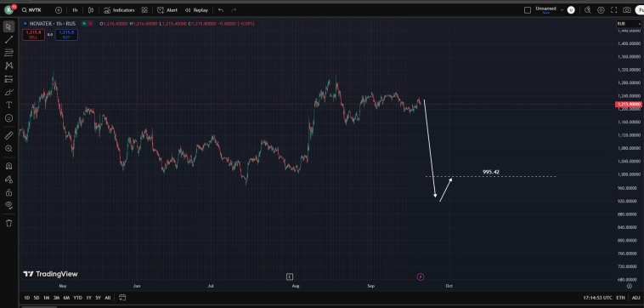Select the 6M date range
The width and height of the screenshot is (644, 308).
click(66, 298)
